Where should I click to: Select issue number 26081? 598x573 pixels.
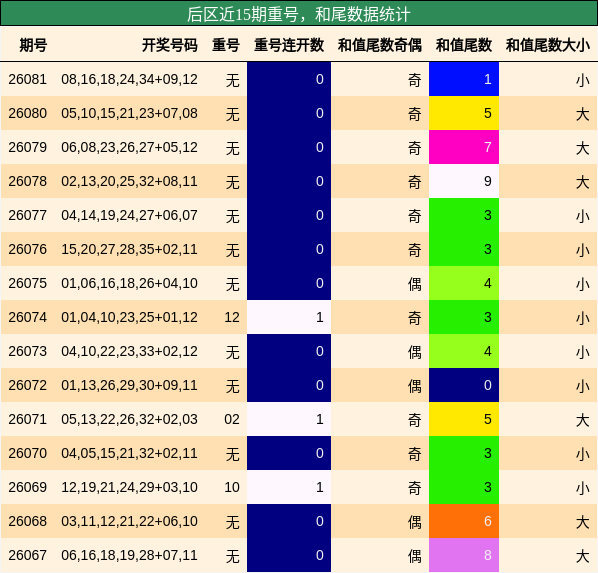(27, 79)
